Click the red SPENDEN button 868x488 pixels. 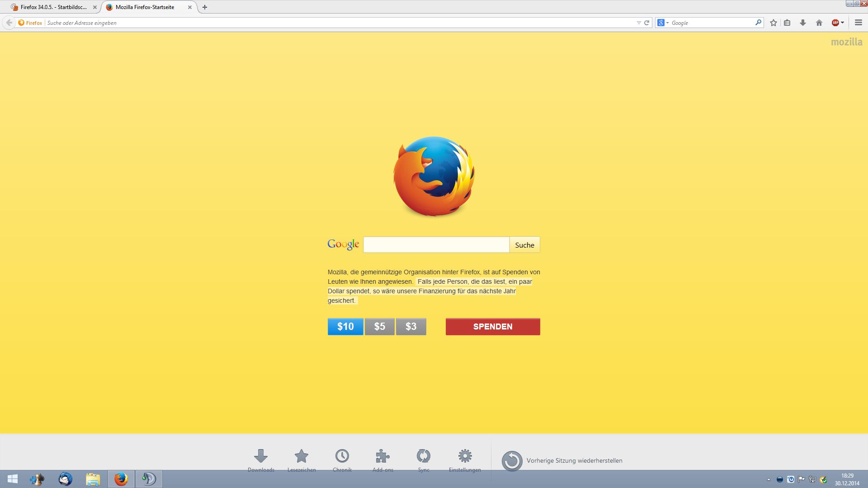[493, 327]
